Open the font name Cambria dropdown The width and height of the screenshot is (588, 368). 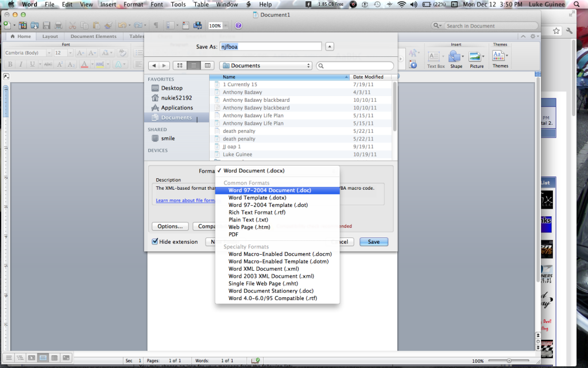49,53
